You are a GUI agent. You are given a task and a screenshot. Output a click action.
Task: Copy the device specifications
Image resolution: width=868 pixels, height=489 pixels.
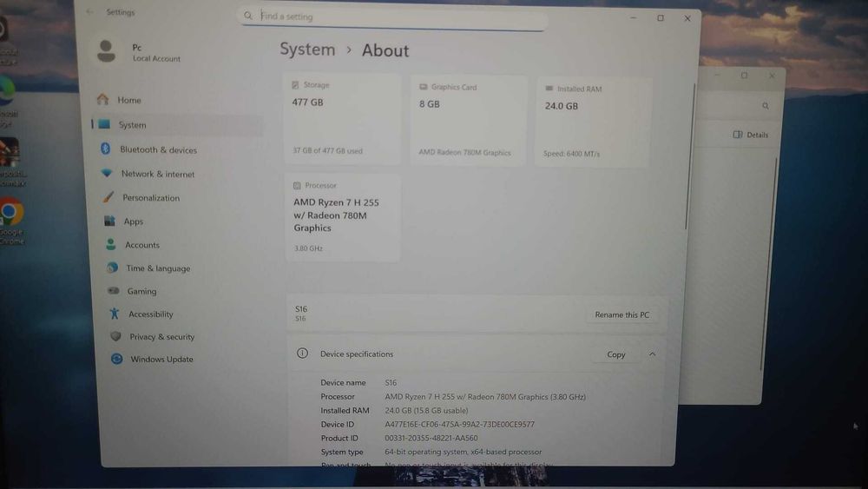point(615,354)
